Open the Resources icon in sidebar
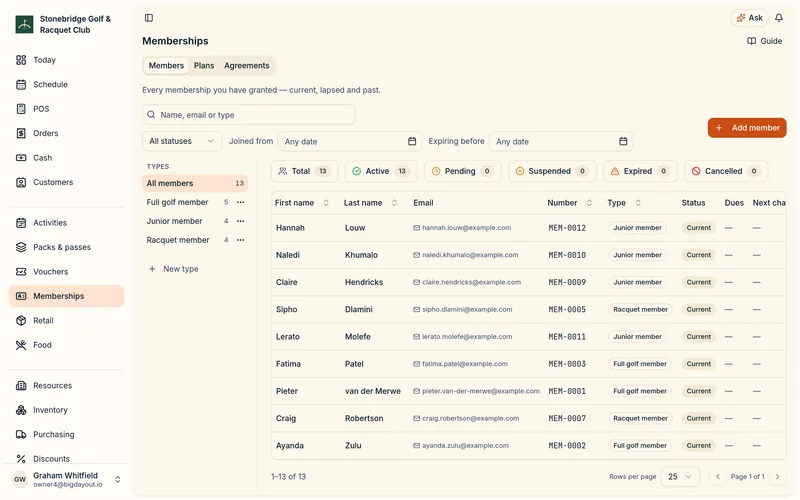Image resolution: width=800 pixels, height=500 pixels. pos(21,386)
